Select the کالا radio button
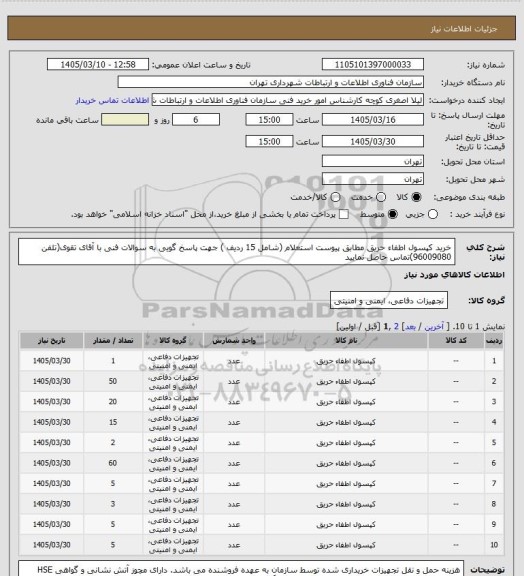524x576 pixels. pyautogui.click(x=416, y=197)
